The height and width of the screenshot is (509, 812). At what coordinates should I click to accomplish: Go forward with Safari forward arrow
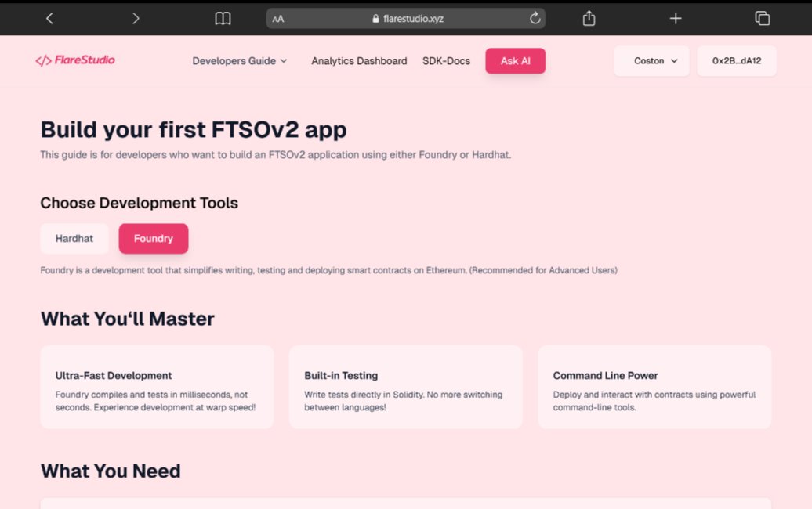tap(136, 19)
